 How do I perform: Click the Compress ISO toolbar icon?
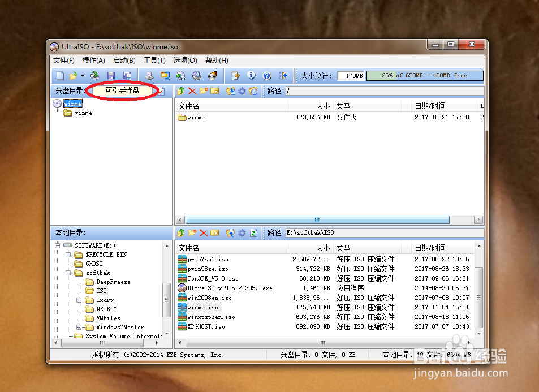165,76
